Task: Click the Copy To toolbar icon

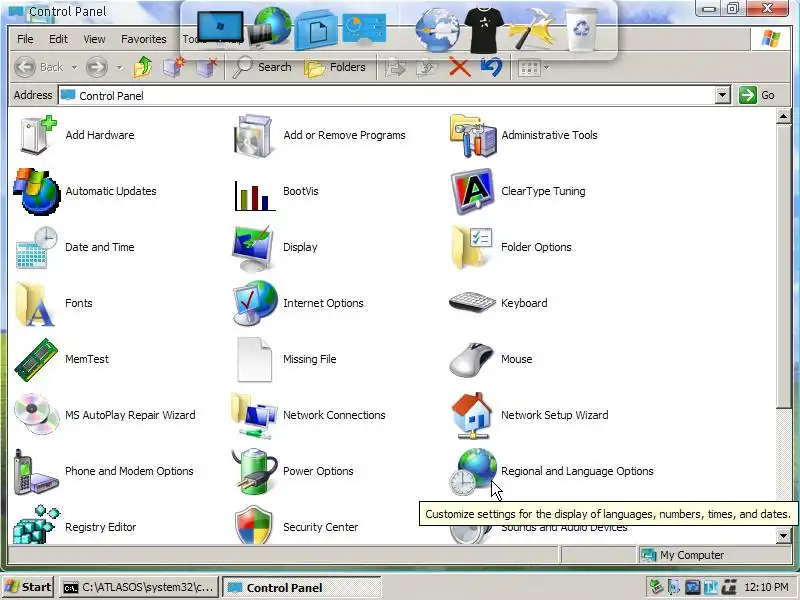Action: coord(427,67)
